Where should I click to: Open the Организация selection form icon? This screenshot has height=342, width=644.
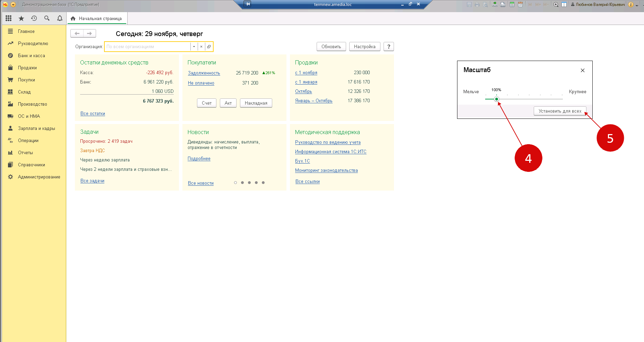(209, 46)
